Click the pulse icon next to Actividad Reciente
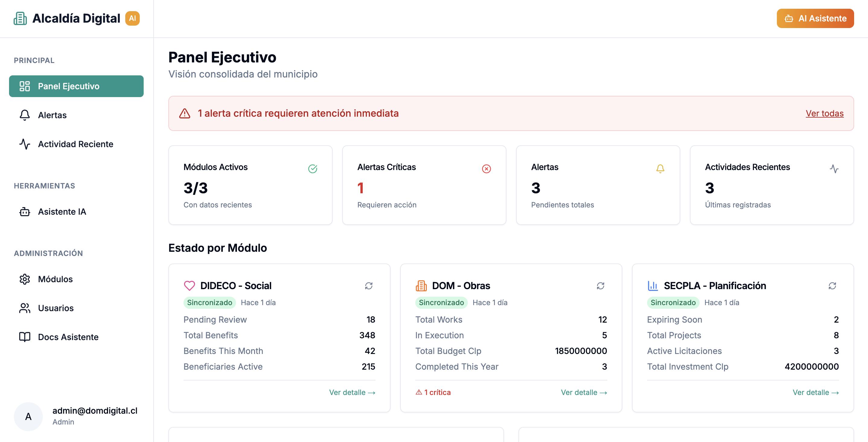 [25, 144]
